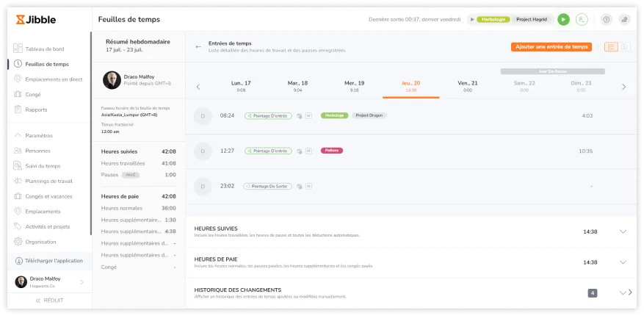Click the Project Hagrid tag in header
Viewport: 644px width, 316px height.
coord(532,19)
